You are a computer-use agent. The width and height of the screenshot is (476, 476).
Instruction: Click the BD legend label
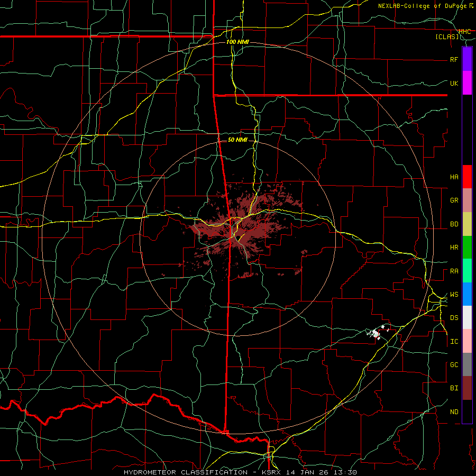tap(454, 224)
